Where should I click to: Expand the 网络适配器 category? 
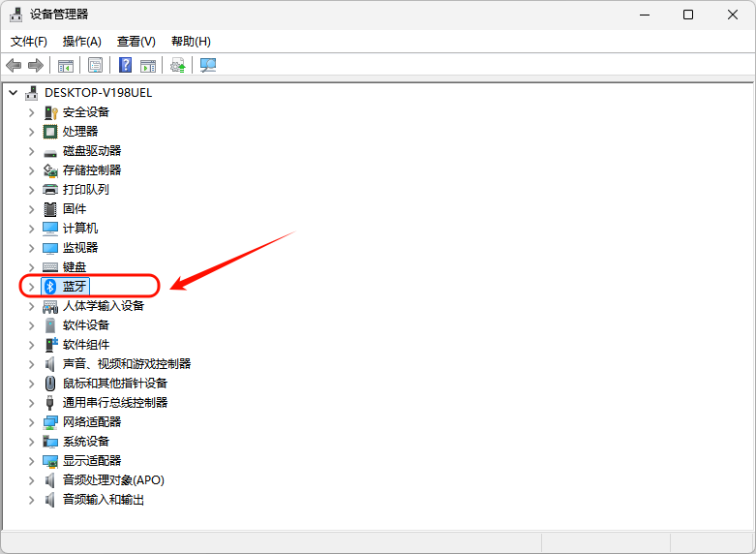click(x=31, y=422)
